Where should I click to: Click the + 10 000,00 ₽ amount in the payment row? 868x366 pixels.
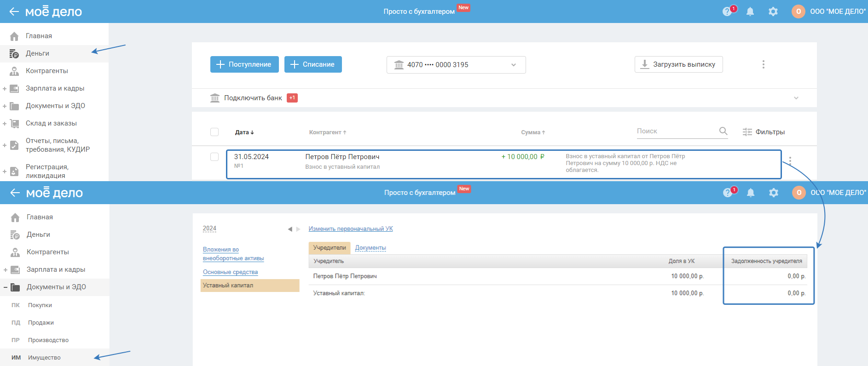tap(523, 157)
